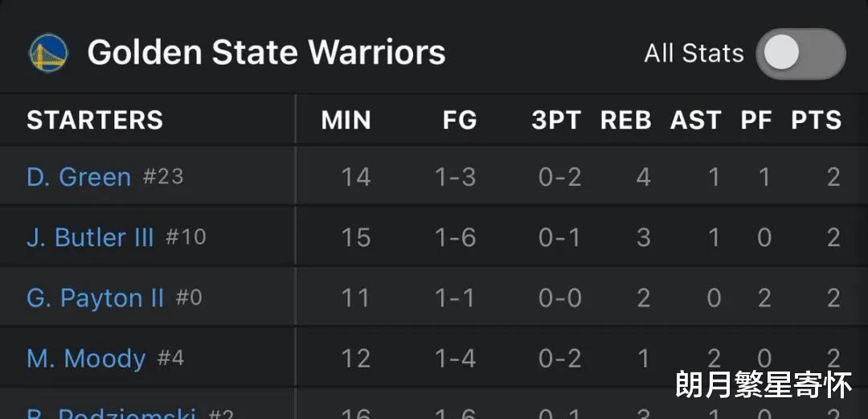The image size is (868, 419).
Task: Click the FG column header
Action: 460,121
